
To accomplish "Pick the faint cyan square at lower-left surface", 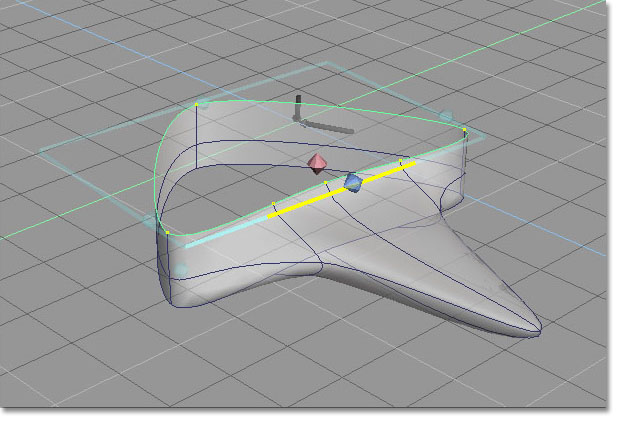I will pyautogui.click(x=181, y=269).
